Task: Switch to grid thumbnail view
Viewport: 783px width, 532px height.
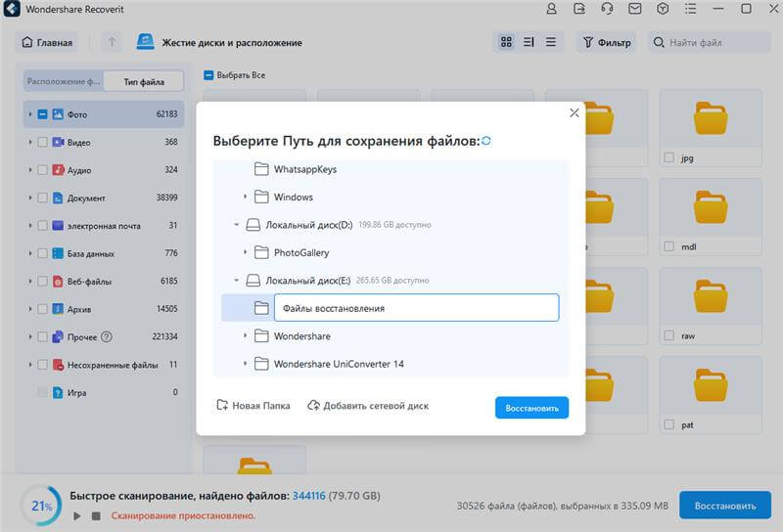Action: tap(506, 42)
